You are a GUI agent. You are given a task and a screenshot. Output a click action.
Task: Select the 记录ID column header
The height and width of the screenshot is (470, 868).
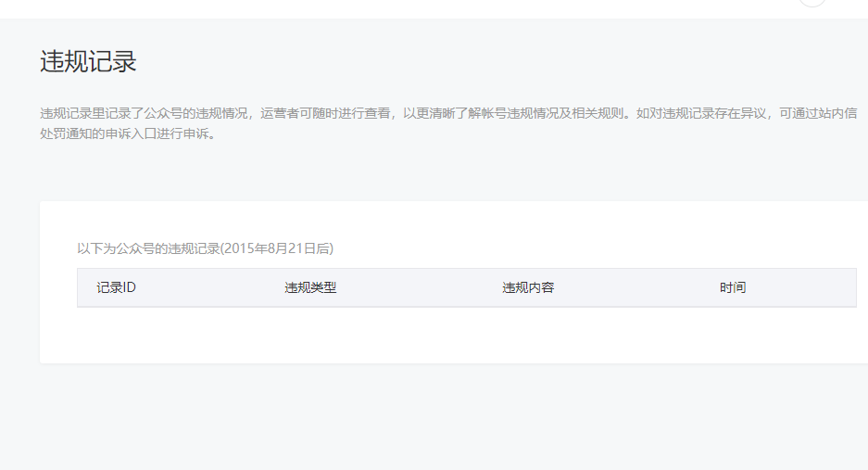(116, 287)
